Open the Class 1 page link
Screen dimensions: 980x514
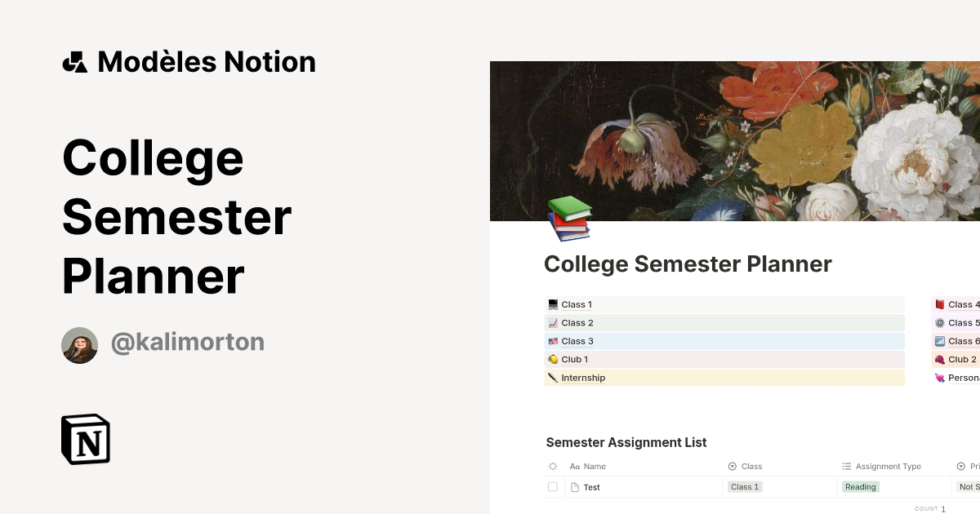pos(576,304)
